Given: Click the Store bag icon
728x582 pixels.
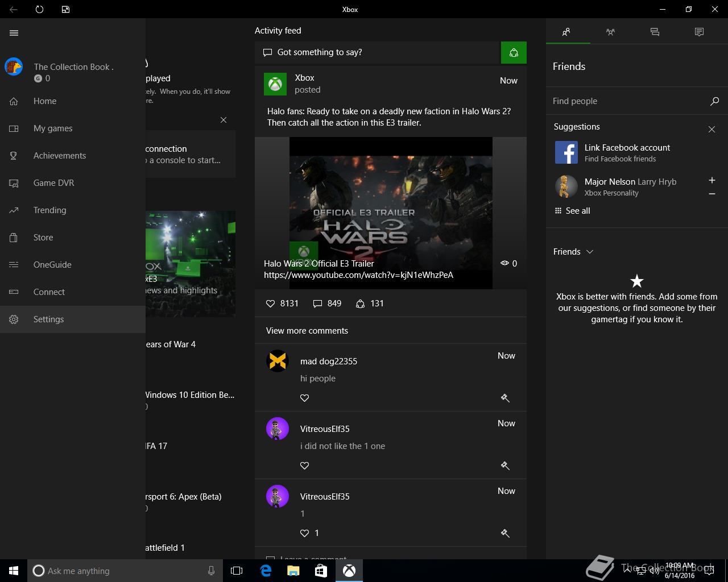Looking at the screenshot, I should 14,238.
